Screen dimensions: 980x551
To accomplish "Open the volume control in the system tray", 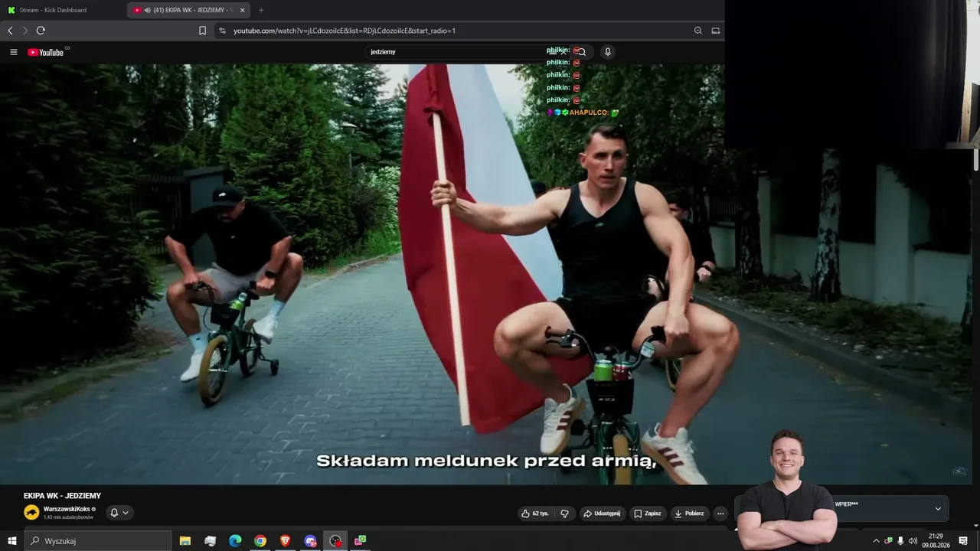I will coord(913,541).
